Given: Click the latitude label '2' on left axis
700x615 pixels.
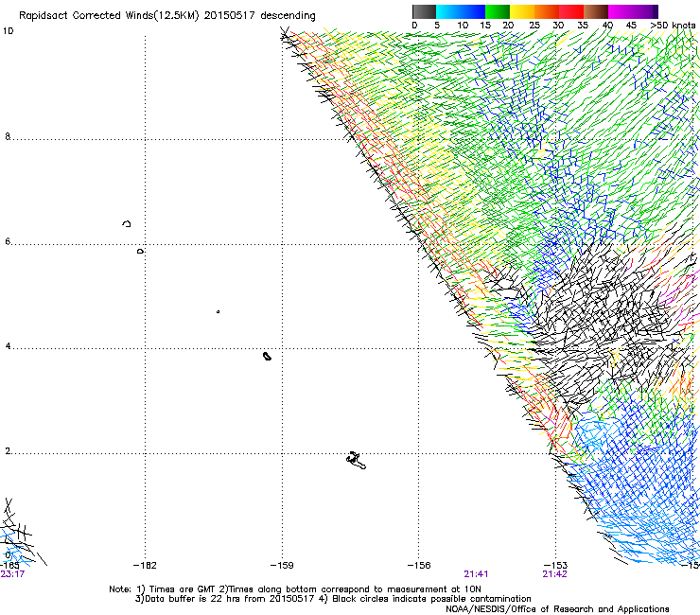Looking at the screenshot, I should 8,451.
